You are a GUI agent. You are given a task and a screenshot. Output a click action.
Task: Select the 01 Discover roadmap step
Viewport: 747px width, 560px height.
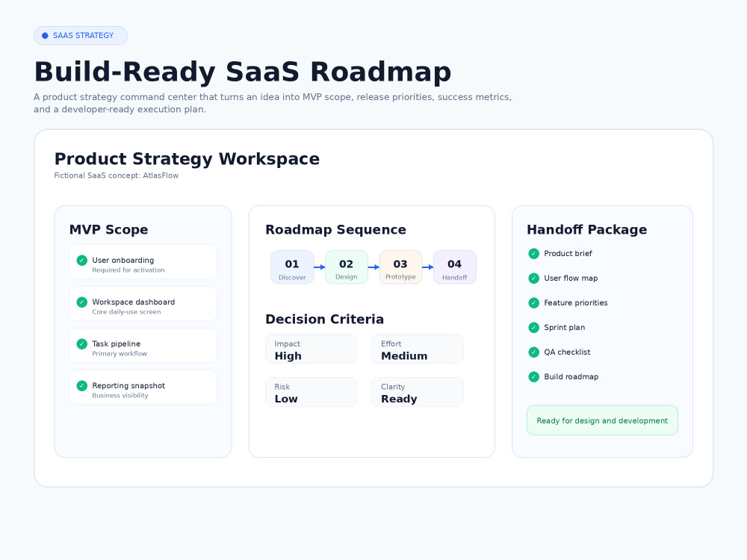pos(292,267)
